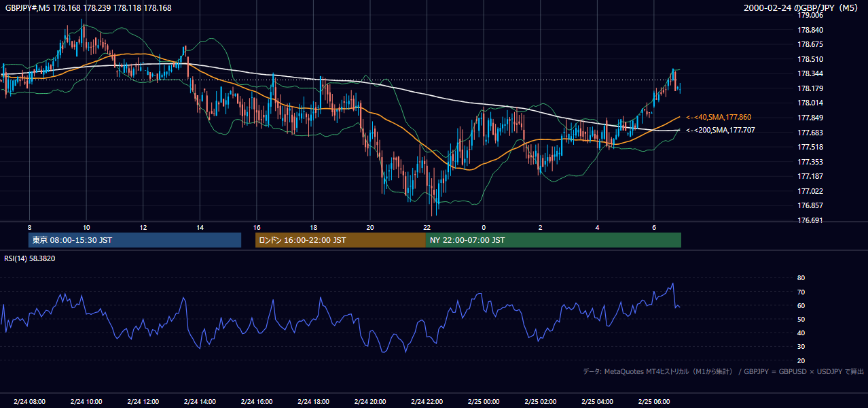Screen dimensions: 868x408
Task: Click hour label 12 under the price chart
Action: (x=143, y=227)
